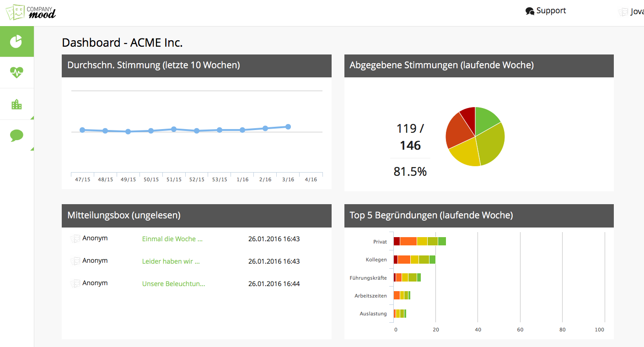Click the Company Mood logo
Screen dimensions: 644x347
point(31,12)
